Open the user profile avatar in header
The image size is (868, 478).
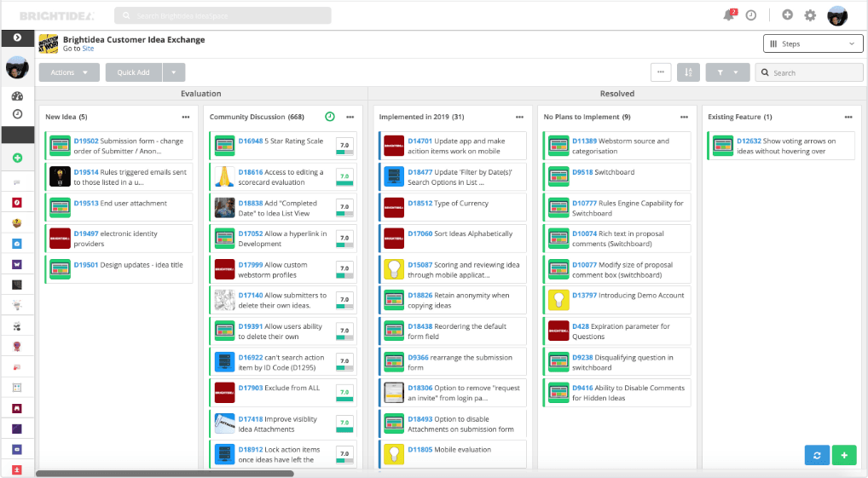coord(837,16)
